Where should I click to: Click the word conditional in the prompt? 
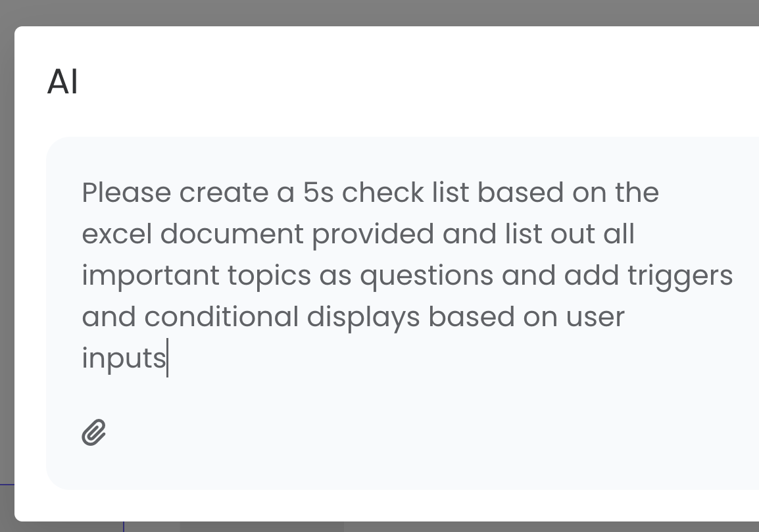pyautogui.click(x=221, y=317)
